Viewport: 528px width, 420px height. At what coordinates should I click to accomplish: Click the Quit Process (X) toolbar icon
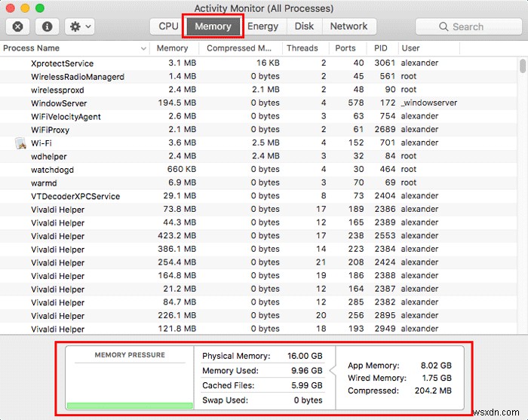click(17, 26)
